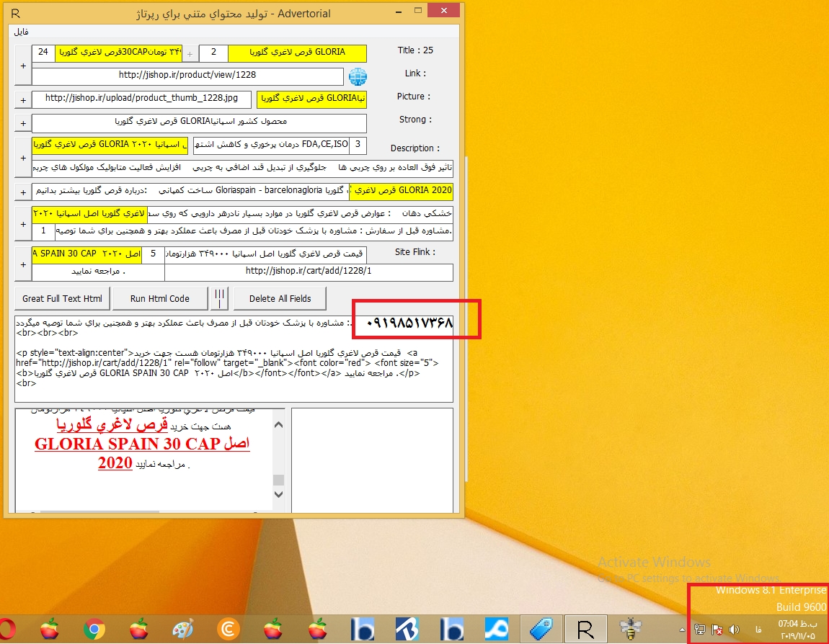The image size is (829, 644).
Task: Click the Title : 25 label
Action: tap(415, 50)
